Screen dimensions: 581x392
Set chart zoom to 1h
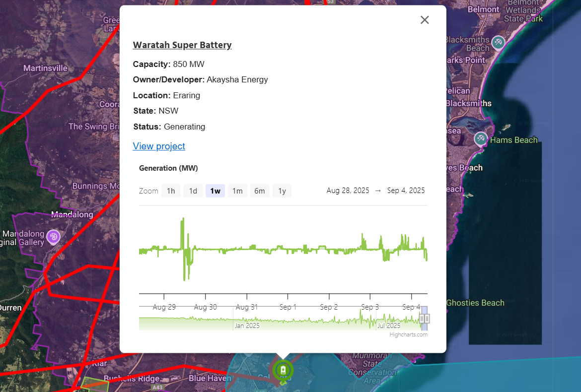coord(171,191)
